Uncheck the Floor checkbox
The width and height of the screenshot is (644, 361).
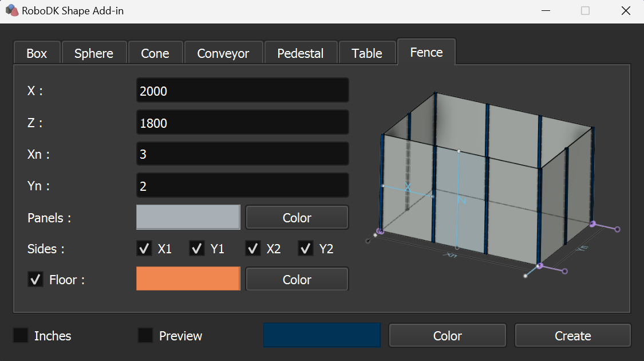[x=35, y=280]
